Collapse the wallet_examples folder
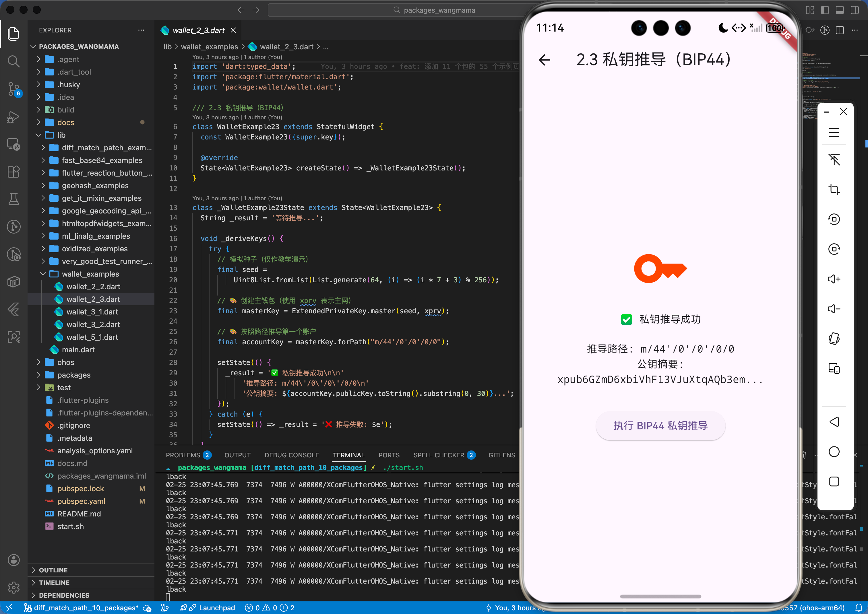 coord(90,274)
